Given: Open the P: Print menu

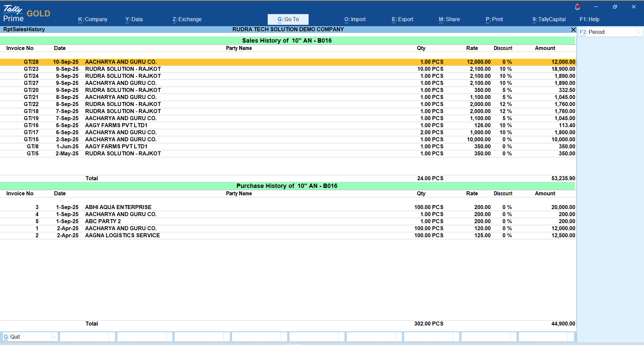Looking at the screenshot, I should 494,19.
